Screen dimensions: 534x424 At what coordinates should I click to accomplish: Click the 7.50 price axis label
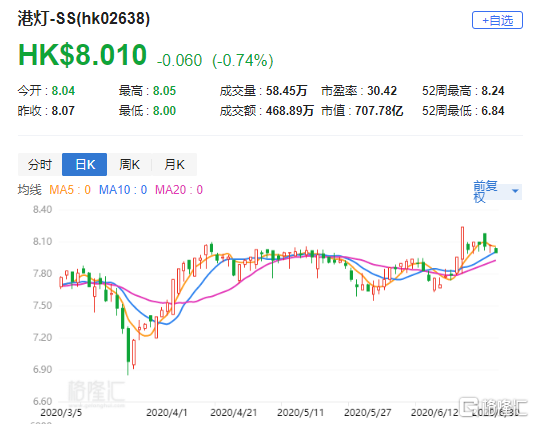click(x=43, y=305)
